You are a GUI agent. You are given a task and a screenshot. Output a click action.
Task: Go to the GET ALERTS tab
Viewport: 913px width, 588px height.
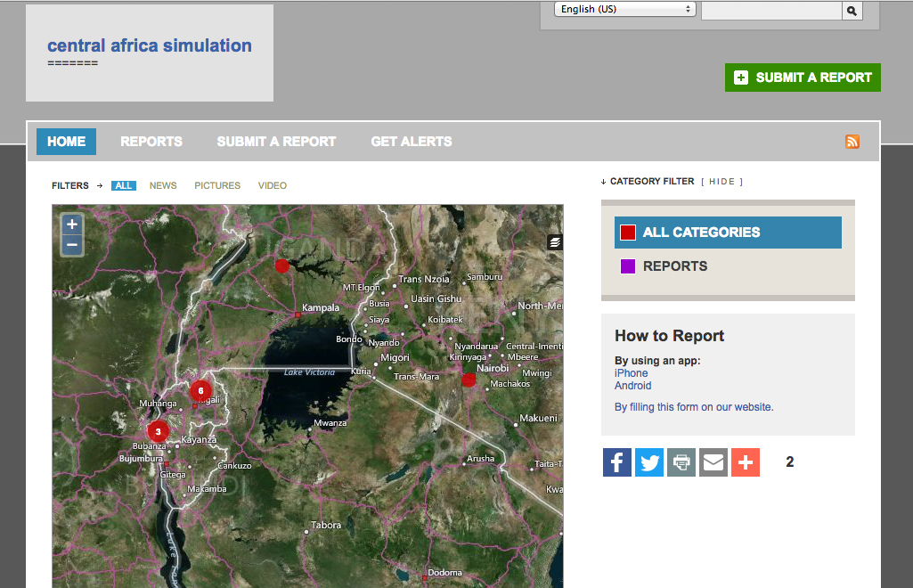(411, 142)
